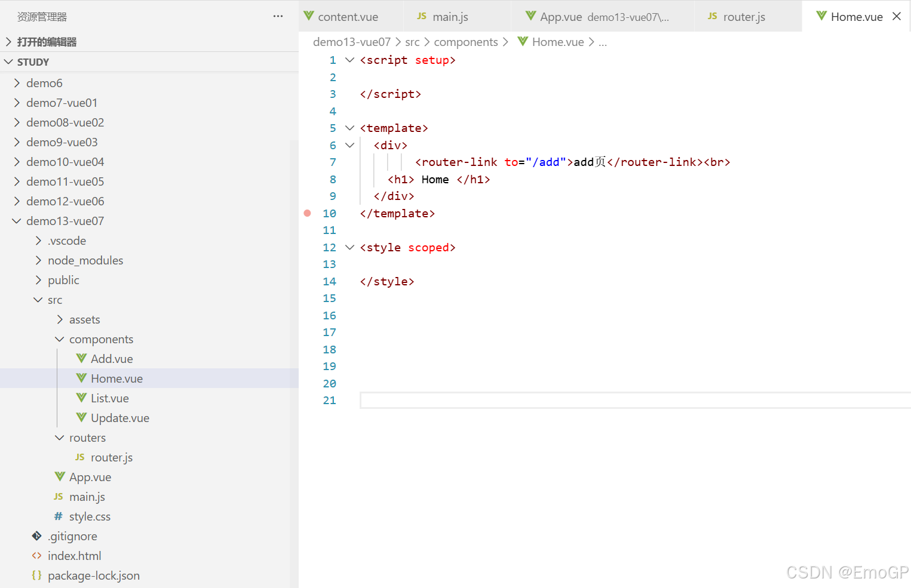Toggle the breakpoint on line 10
The height and width of the screenshot is (588, 911).
(x=307, y=213)
